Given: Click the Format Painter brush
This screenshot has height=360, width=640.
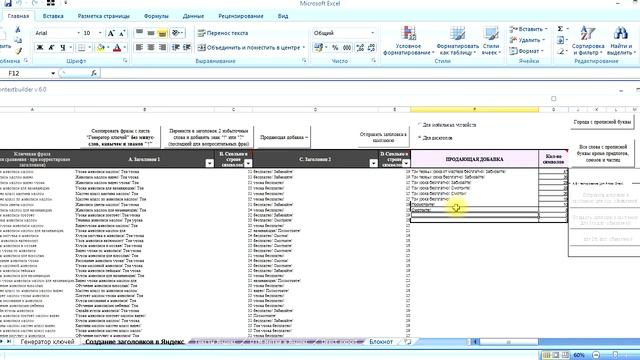Looking at the screenshot, I should pos(18,51).
